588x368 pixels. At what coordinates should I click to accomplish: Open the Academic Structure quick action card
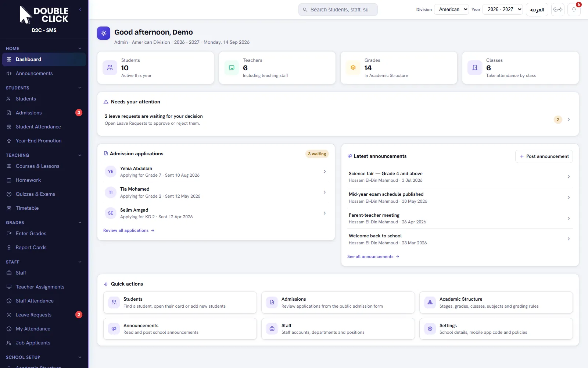(496, 302)
